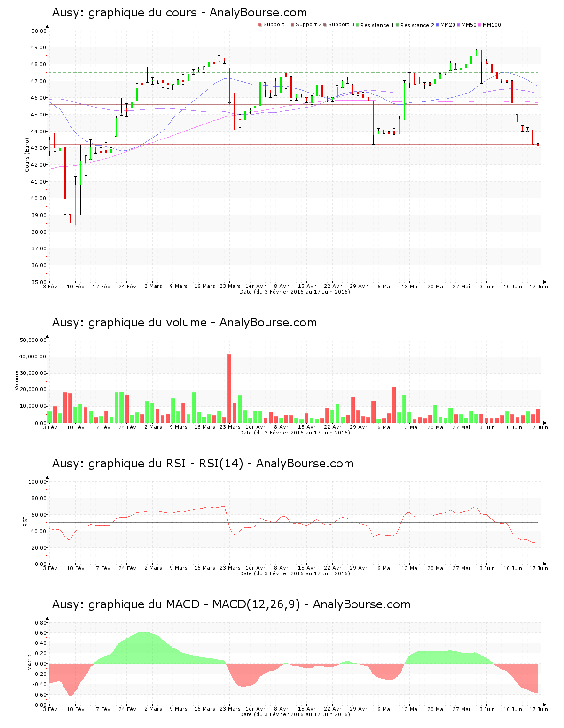Click the date range caption under the price chart
This screenshot has height=728, width=564.
295,292
